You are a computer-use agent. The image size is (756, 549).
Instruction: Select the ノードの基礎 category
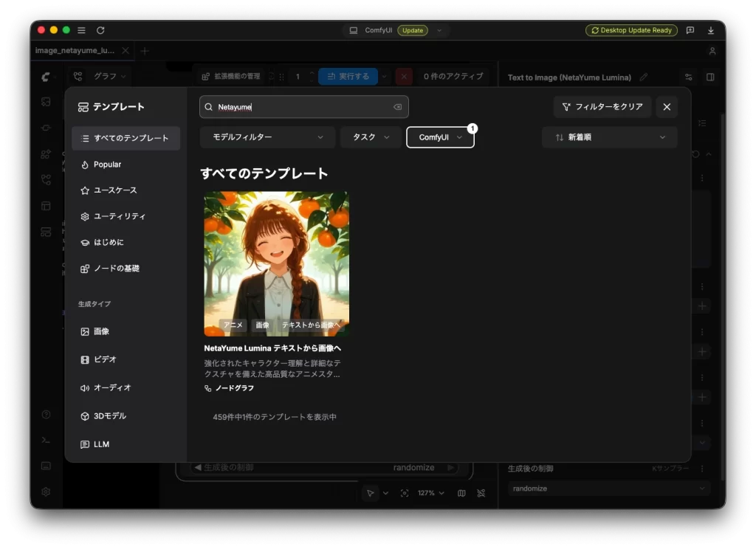(126, 269)
